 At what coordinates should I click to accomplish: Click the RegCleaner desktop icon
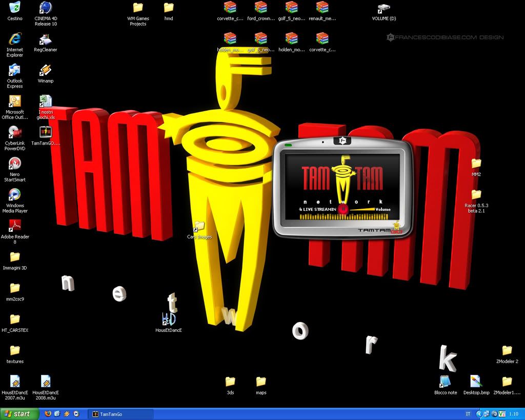(46, 40)
